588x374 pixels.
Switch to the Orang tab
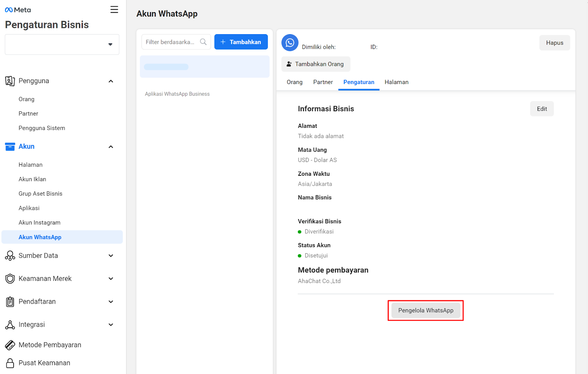(295, 82)
